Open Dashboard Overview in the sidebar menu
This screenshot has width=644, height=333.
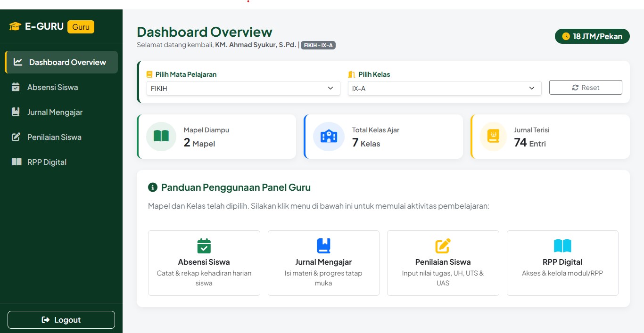click(x=61, y=62)
